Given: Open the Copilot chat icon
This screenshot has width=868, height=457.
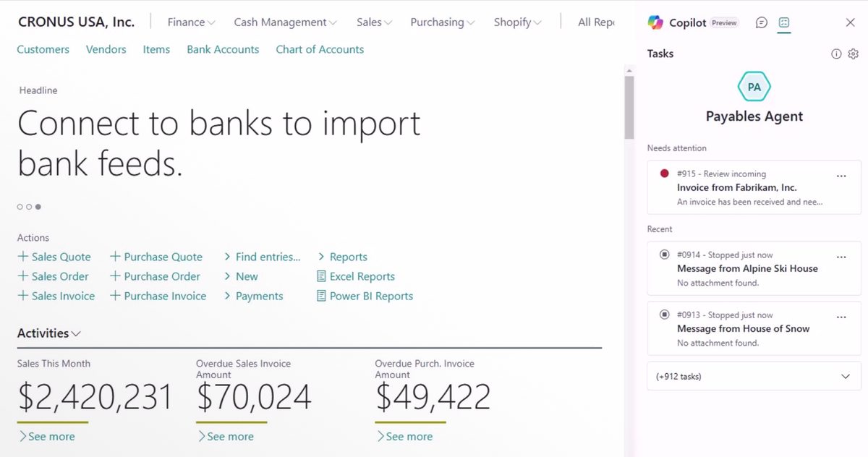Looking at the screenshot, I should click(x=761, y=22).
